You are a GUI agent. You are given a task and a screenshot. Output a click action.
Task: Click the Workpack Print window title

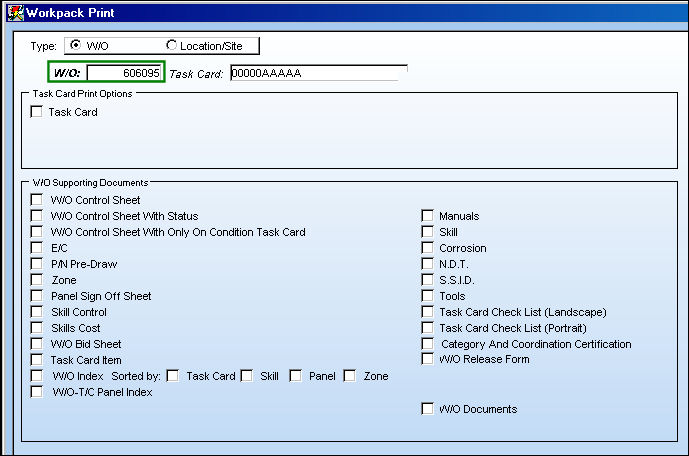[x=70, y=13]
